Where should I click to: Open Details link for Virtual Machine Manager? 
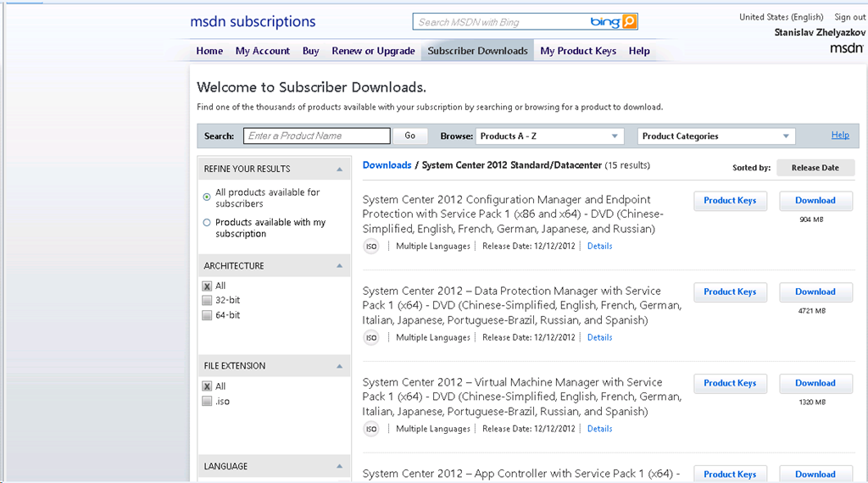(x=599, y=429)
